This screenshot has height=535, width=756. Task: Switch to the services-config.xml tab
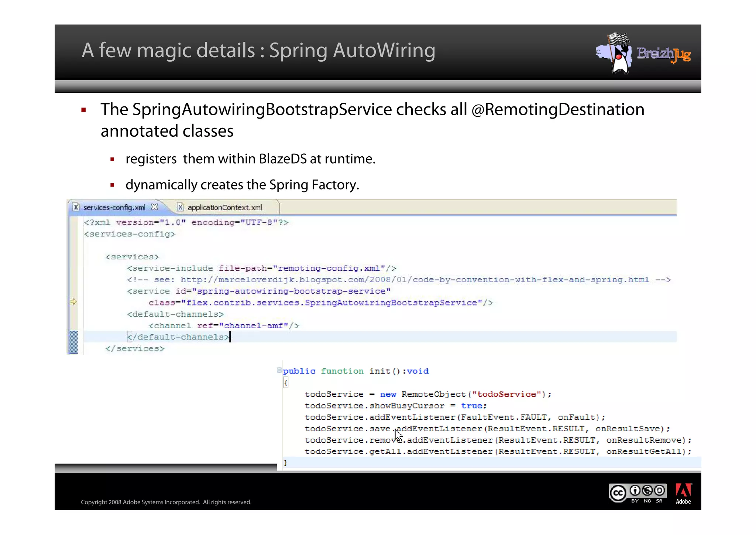click(114, 208)
